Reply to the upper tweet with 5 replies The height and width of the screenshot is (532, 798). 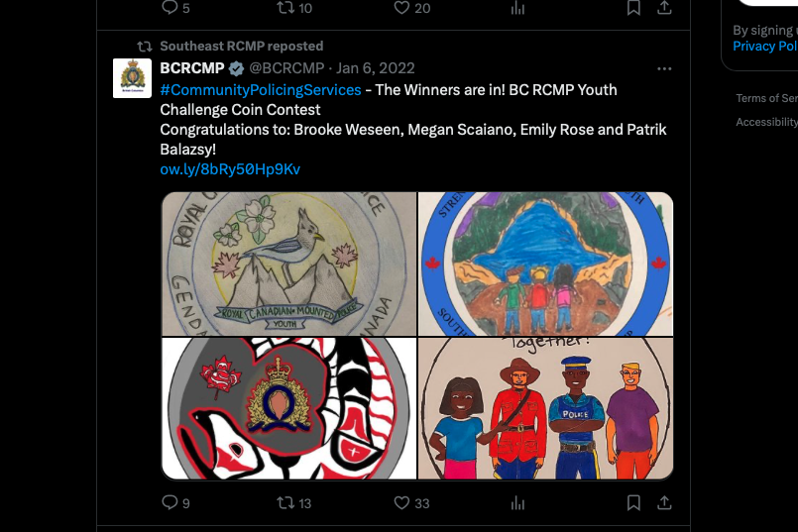pos(169,8)
